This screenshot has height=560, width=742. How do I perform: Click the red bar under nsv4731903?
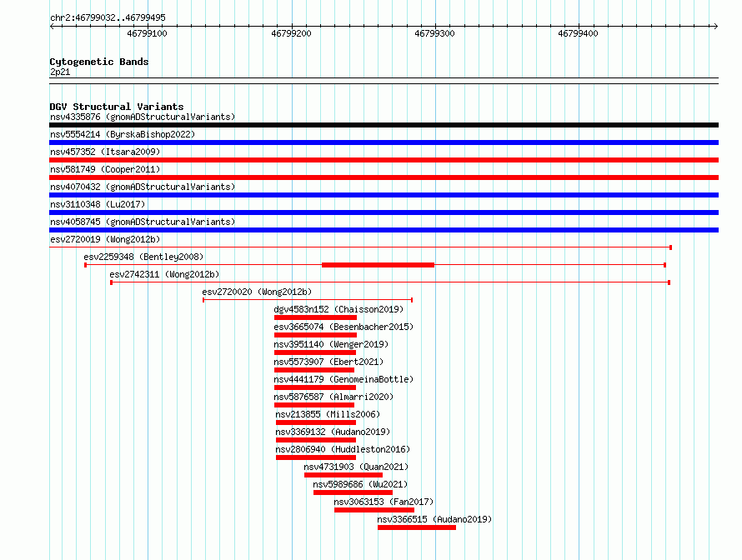343,475
